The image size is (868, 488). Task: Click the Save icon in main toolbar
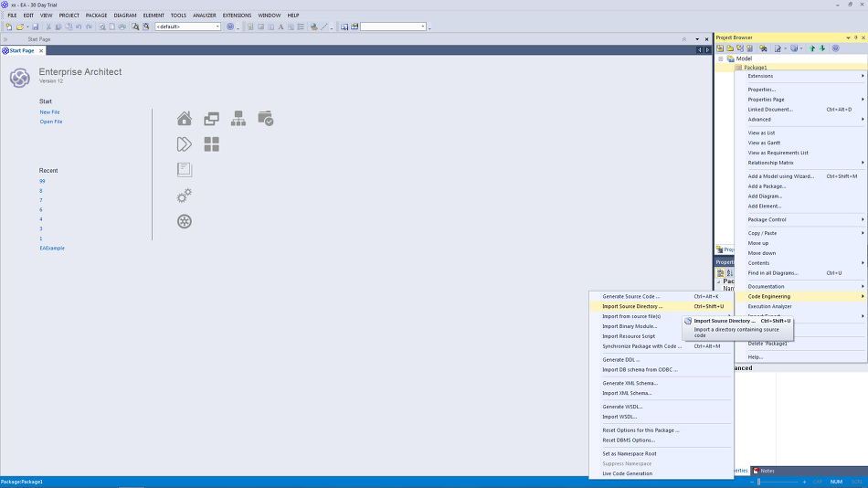pyautogui.click(x=36, y=27)
